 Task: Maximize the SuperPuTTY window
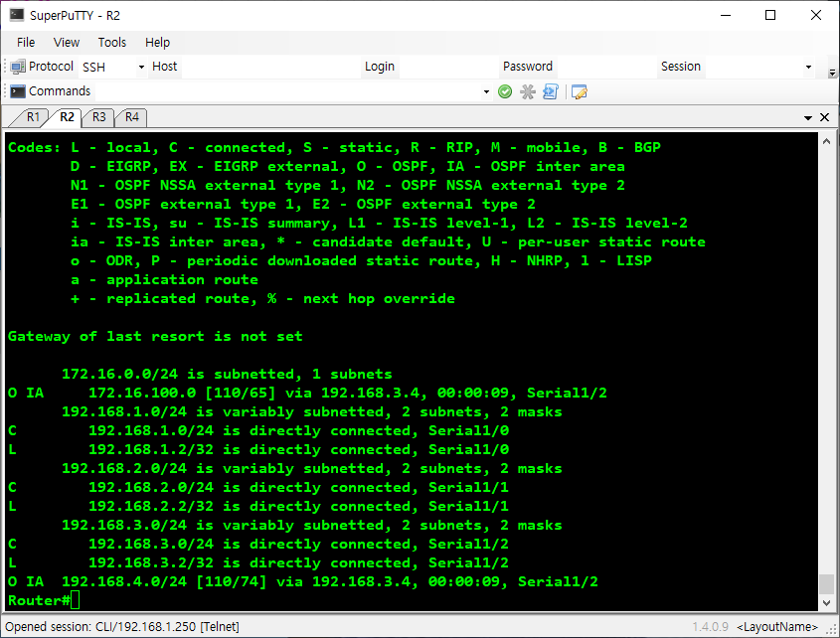(770, 15)
